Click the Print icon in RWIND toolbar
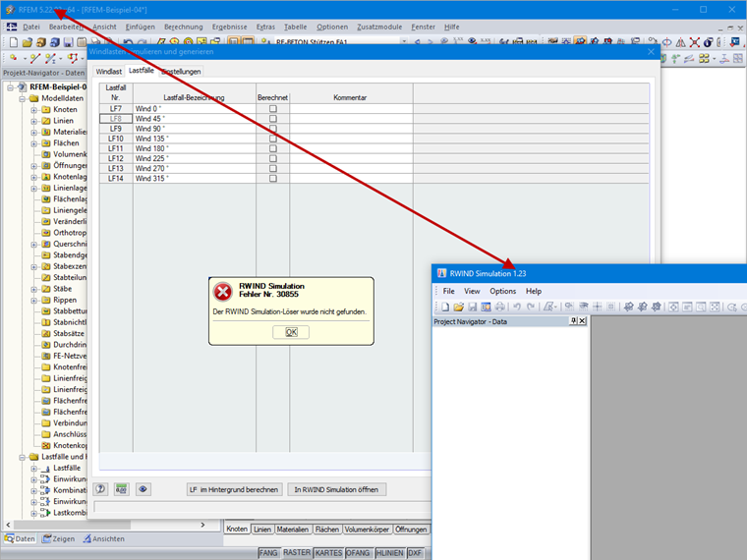Viewport: 747px width, 560px height. point(499,307)
